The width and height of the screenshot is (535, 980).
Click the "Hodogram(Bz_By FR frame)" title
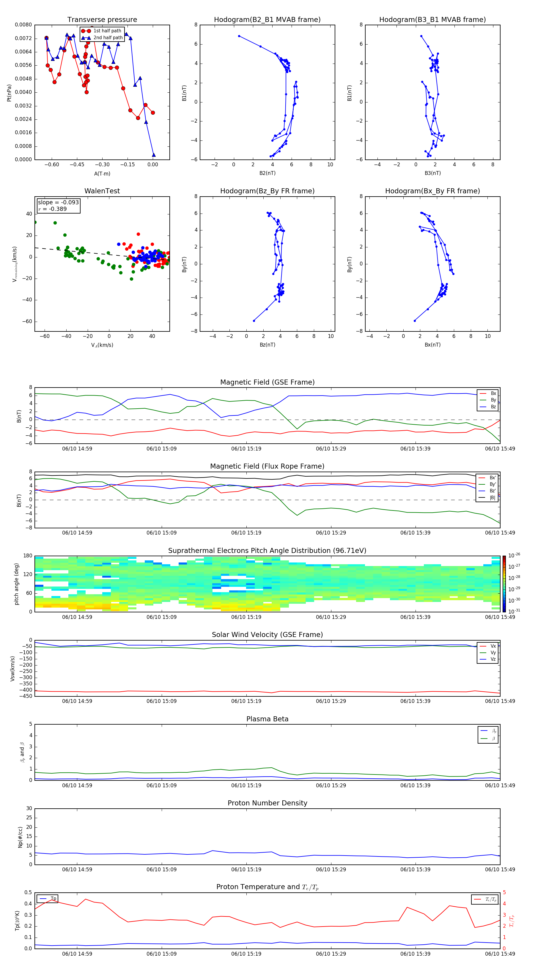coord(267,191)
